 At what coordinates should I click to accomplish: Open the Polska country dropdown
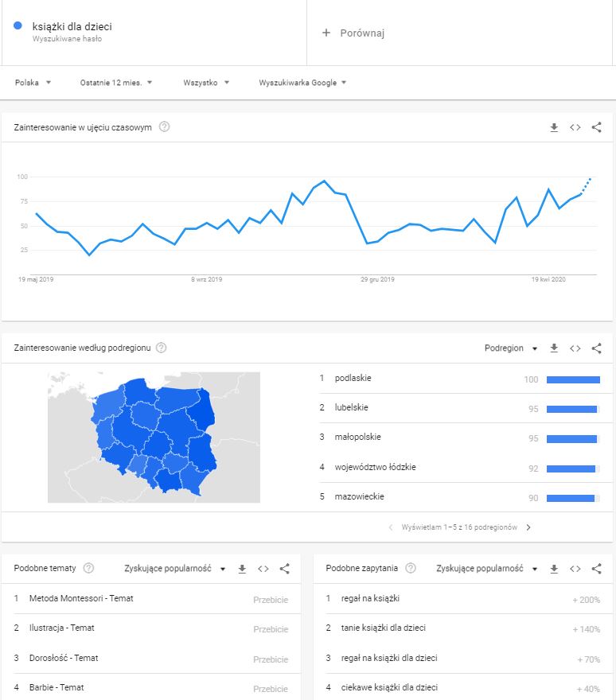[33, 82]
